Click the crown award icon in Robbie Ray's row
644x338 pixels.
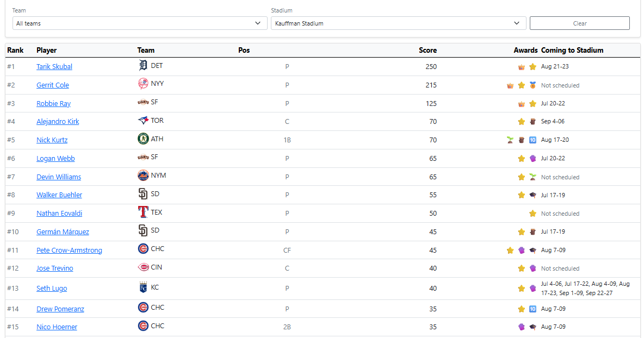(x=521, y=103)
